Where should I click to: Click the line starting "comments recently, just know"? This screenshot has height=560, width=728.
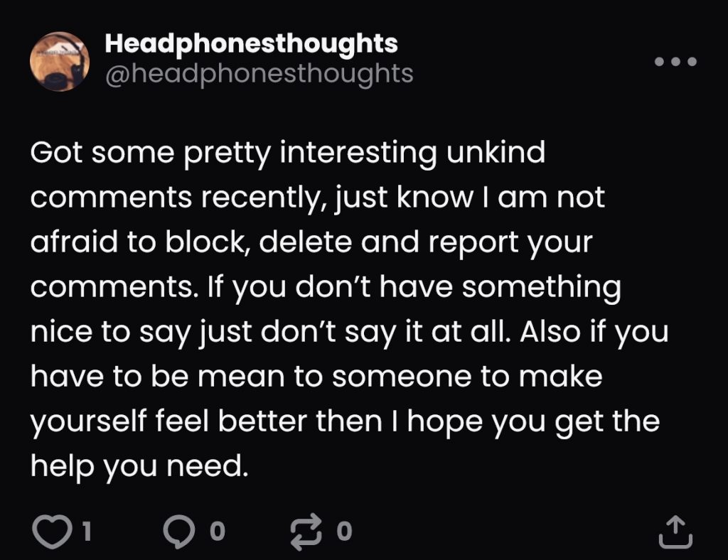(317, 198)
